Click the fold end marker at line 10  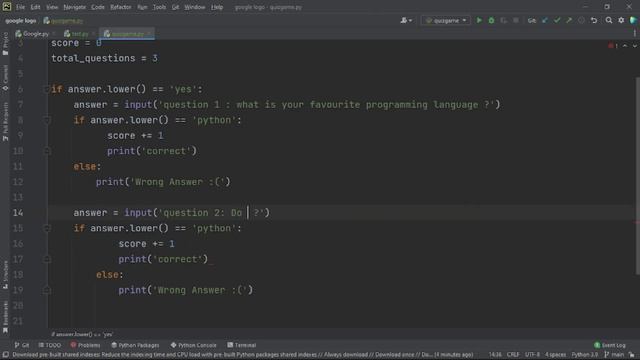[x=46, y=151]
